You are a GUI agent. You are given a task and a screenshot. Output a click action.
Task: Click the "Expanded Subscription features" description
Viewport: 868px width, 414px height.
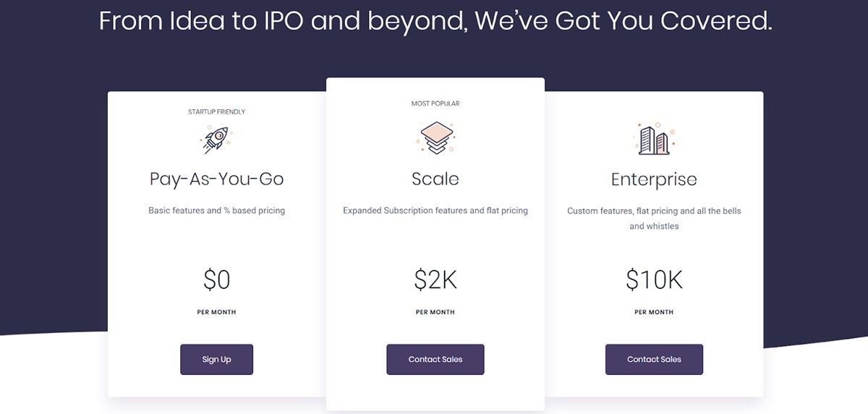click(x=435, y=211)
